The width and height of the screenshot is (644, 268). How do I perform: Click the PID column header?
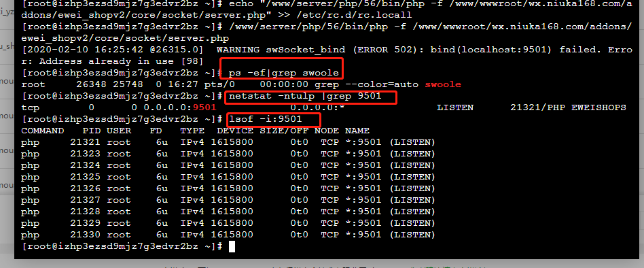click(x=91, y=131)
